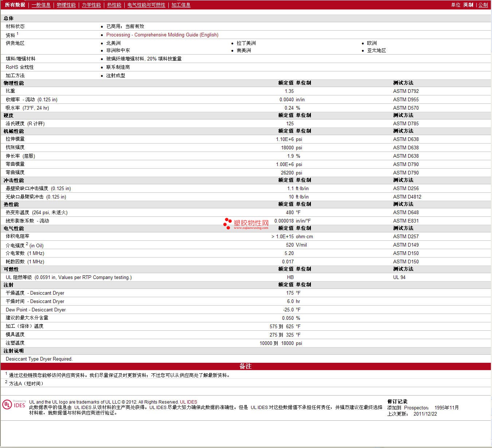Open the 热性能 tab

114,5
